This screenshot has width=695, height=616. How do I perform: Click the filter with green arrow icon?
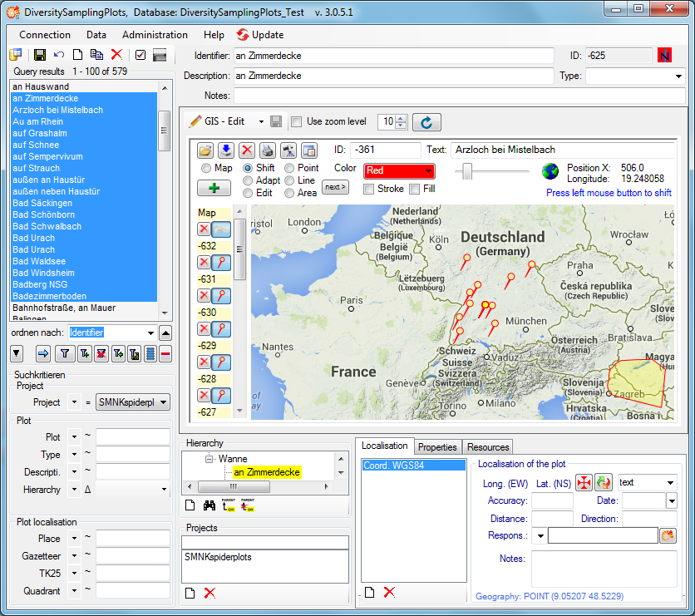point(118,353)
